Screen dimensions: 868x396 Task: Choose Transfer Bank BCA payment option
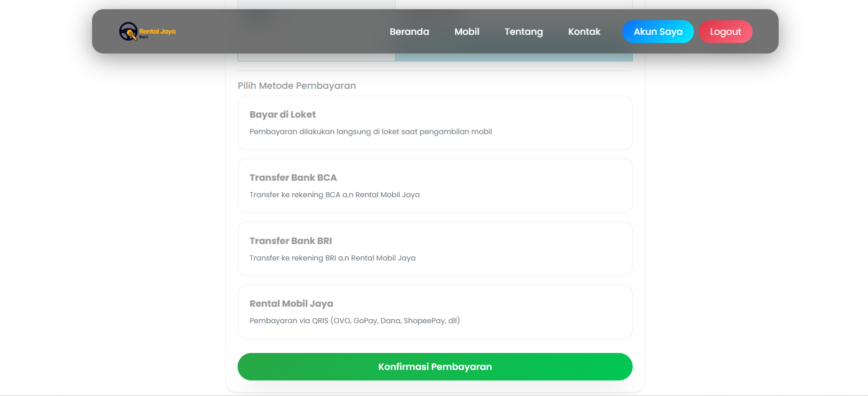[x=293, y=178]
